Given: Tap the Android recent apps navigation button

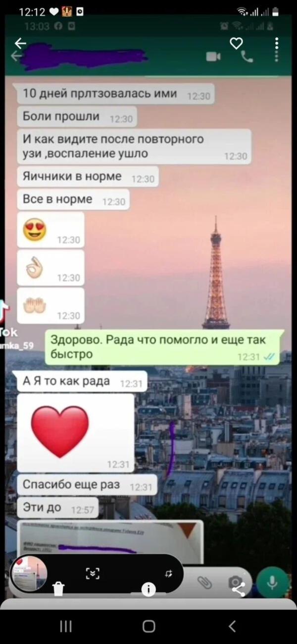Looking at the screenshot, I should click(x=65, y=626).
